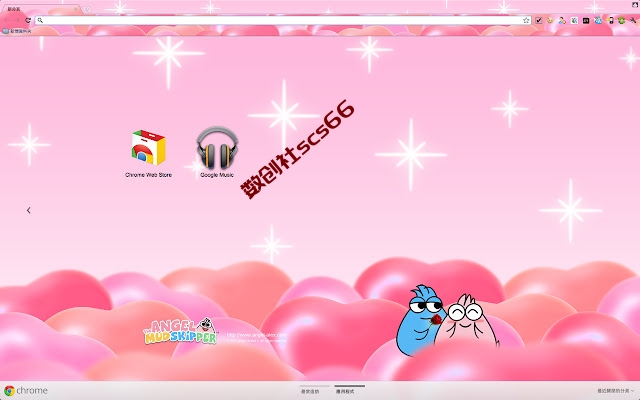The width and height of the screenshot is (640, 400).
Task: Open the Chrome Web Store app
Action: coord(149,153)
